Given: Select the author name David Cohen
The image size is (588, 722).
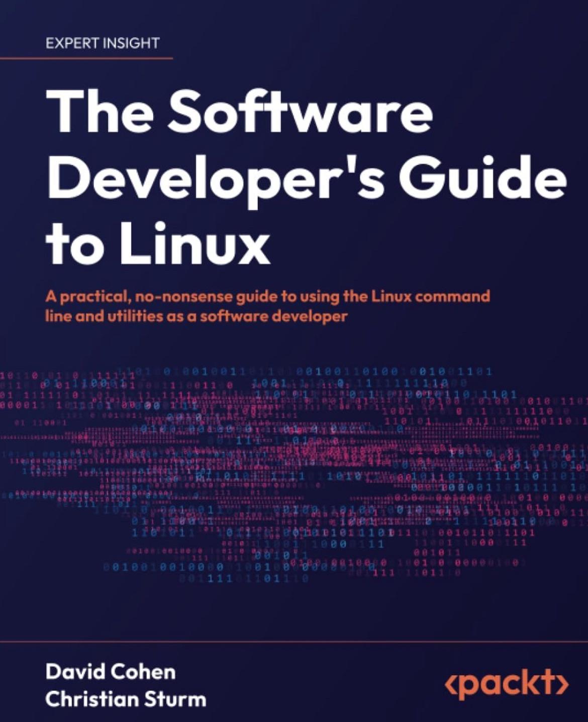Looking at the screenshot, I should pyautogui.click(x=110, y=672).
